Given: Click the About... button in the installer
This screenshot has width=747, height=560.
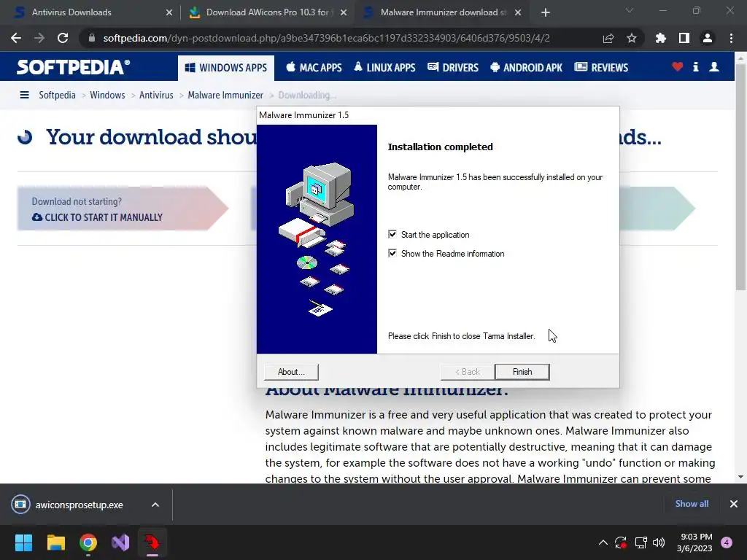Looking at the screenshot, I should tap(291, 372).
